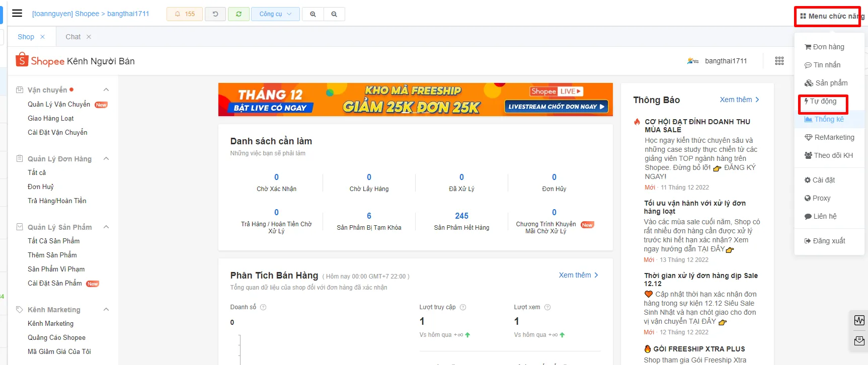Click the zoom out magnifier
Screen dimensions: 868x365
click(334, 14)
